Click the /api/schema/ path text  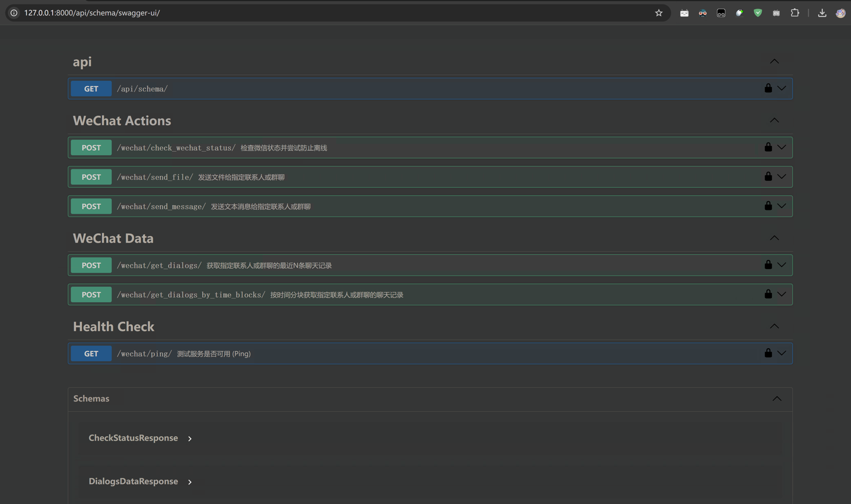143,89
